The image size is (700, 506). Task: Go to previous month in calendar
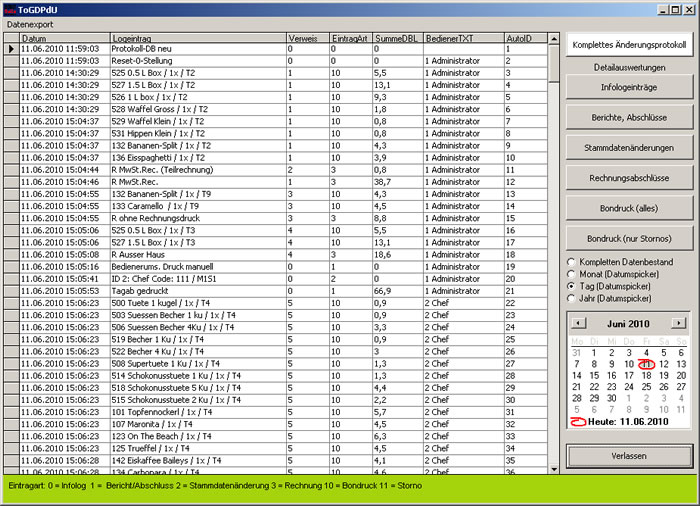pos(579,323)
